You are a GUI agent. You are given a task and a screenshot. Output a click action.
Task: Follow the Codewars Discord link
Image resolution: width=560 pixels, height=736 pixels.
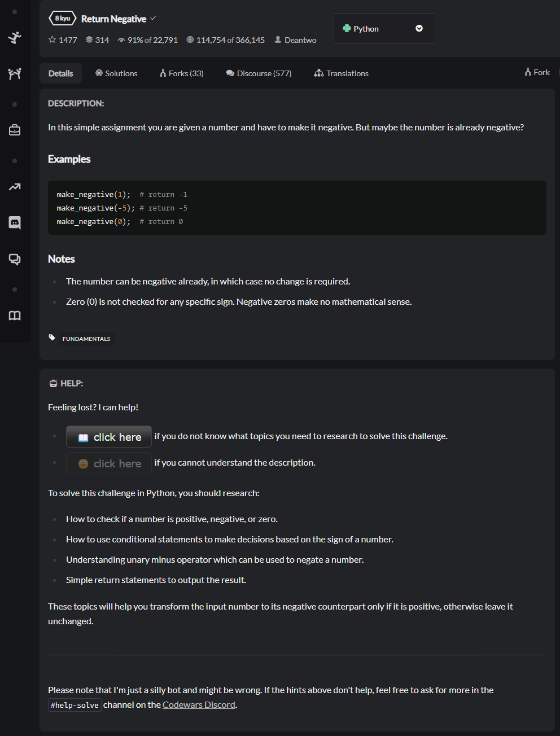198,704
